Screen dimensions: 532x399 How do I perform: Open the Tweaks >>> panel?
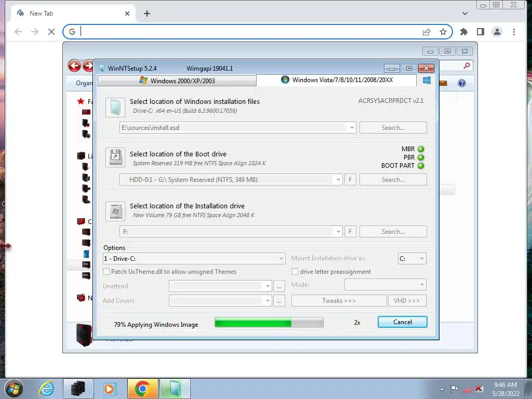tap(339, 301)
